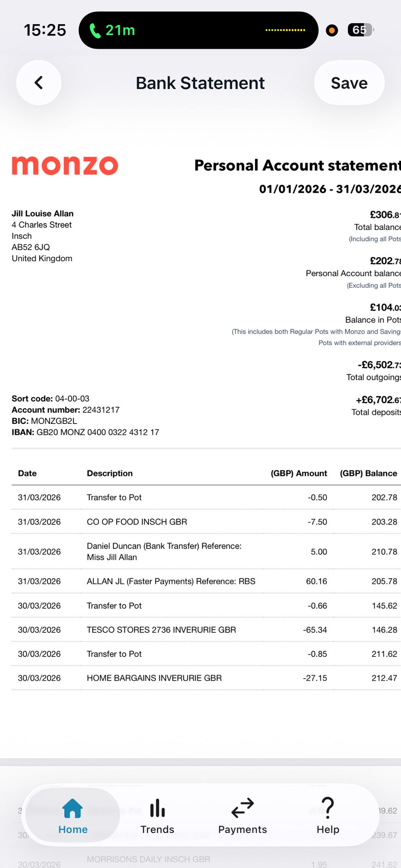This screenshot has height=868, width=401.
Task: Tap the Home house icon
Action: [x=73, y=808]
